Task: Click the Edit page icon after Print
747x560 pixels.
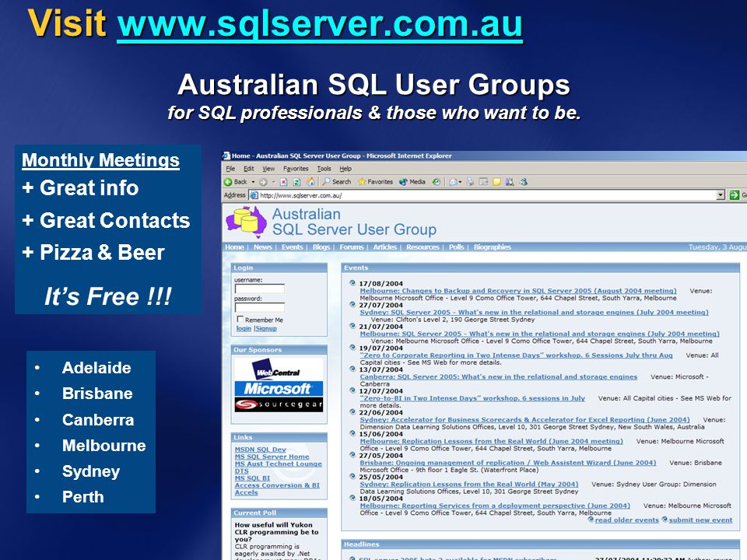Action: [x=483, y=181]
